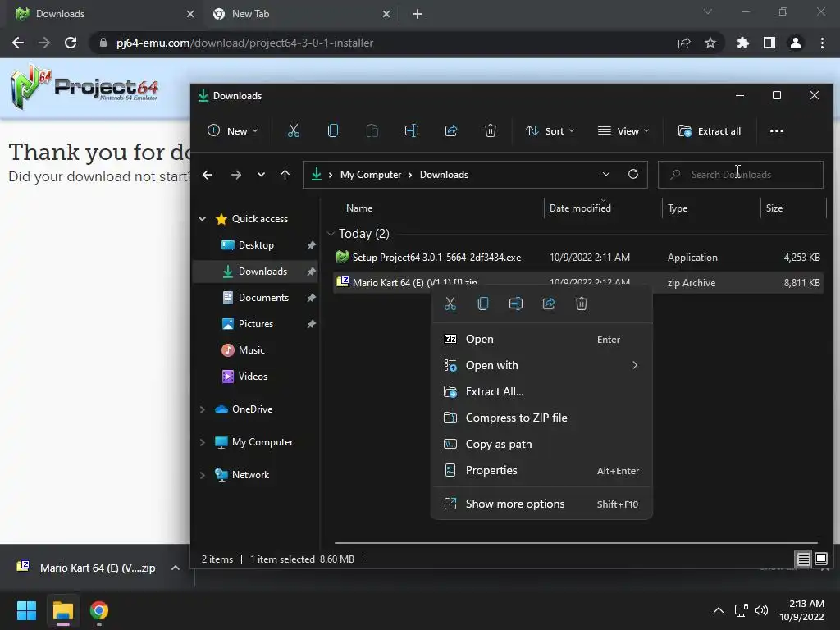Click Show more options
This screenshot has width=840, height=630.
pyautogui.click(x=541, y=504)
